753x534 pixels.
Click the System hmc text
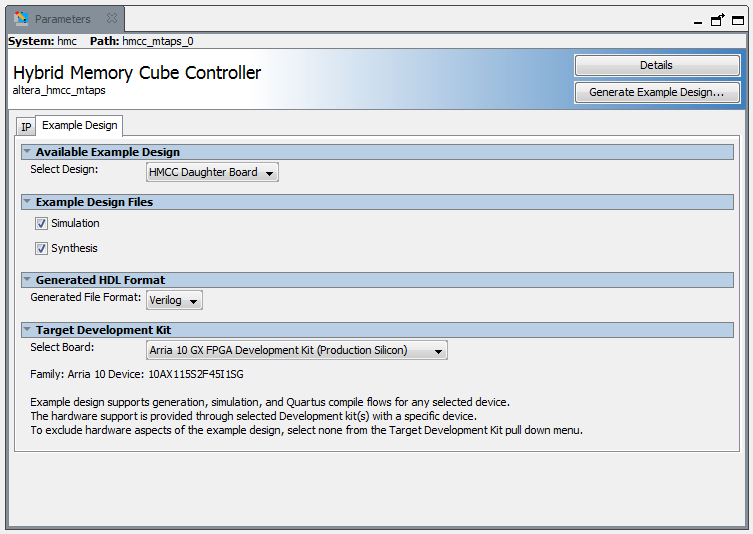pyautogui.click(x=42, y=41)
